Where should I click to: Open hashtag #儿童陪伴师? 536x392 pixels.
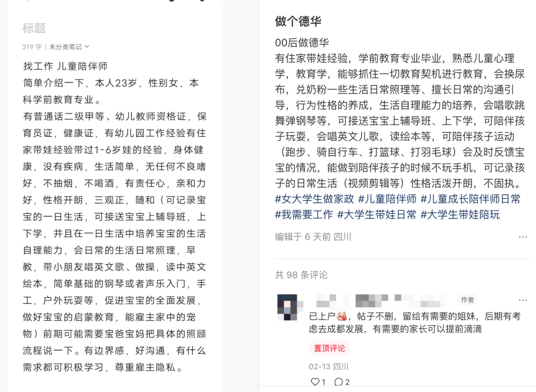(387, 199)
